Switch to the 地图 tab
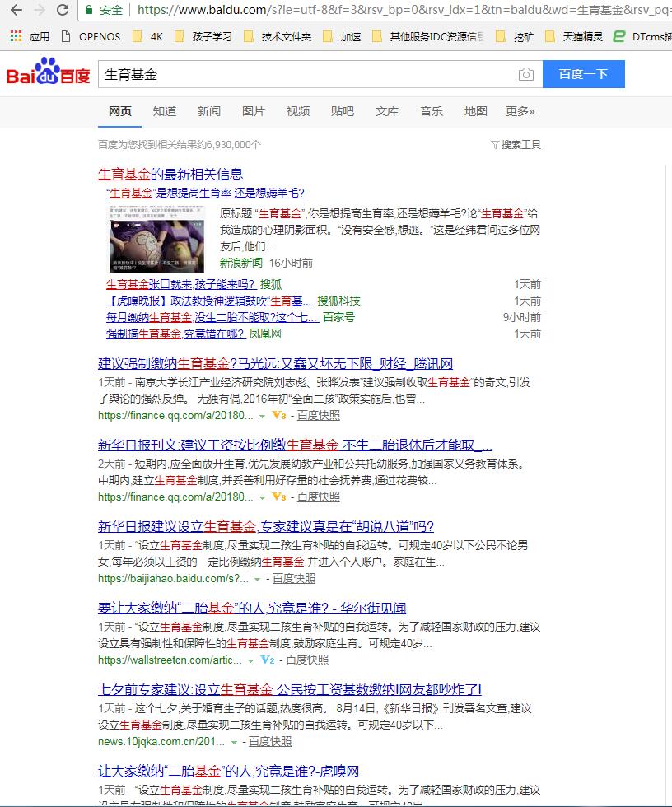 click(x=475, y=111)
